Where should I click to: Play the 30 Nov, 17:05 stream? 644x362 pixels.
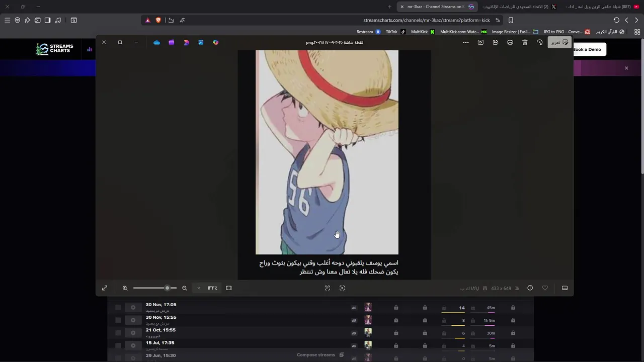(133, 308)
